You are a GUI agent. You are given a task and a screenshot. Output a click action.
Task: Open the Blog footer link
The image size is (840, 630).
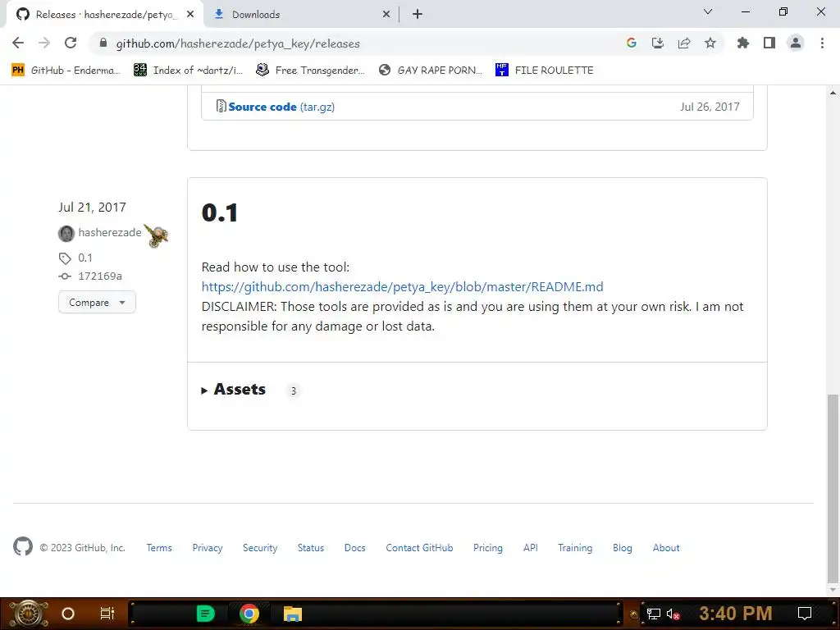click(x=623, y=547)
